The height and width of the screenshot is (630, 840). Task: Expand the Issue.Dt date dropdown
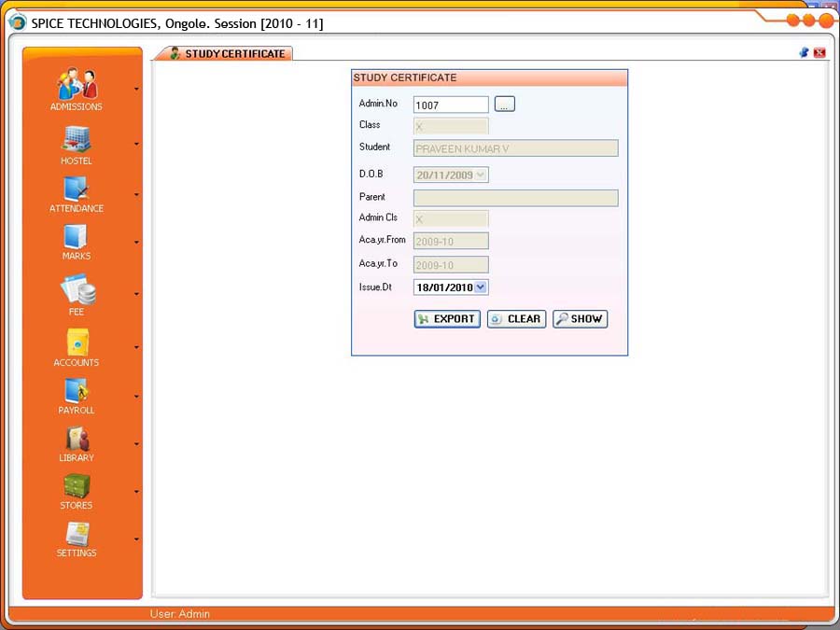tap(481, 287)
